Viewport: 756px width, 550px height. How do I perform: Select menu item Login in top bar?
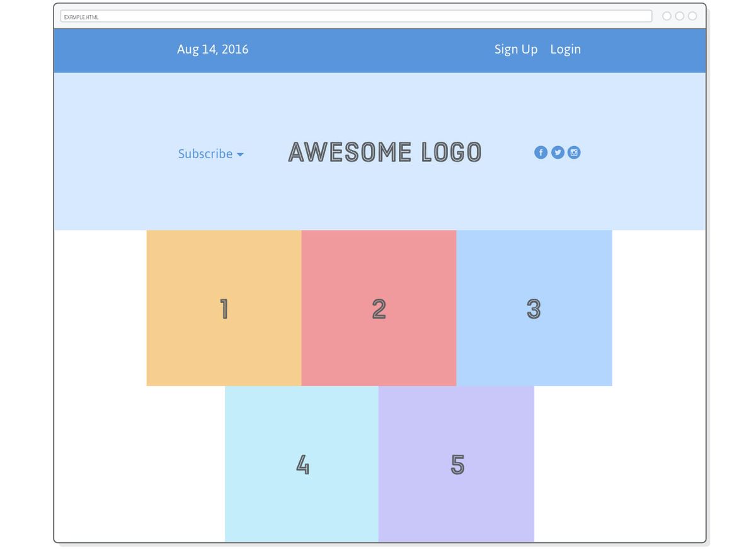tap(565, 49)
